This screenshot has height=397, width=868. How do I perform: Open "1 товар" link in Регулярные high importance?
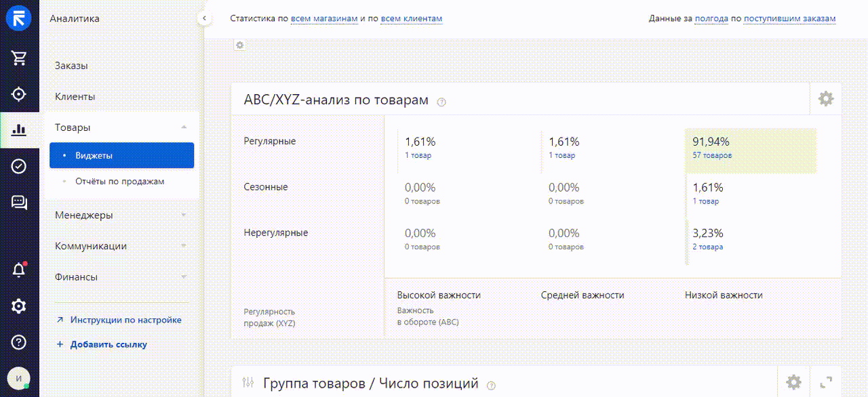(x=418, y=155)
